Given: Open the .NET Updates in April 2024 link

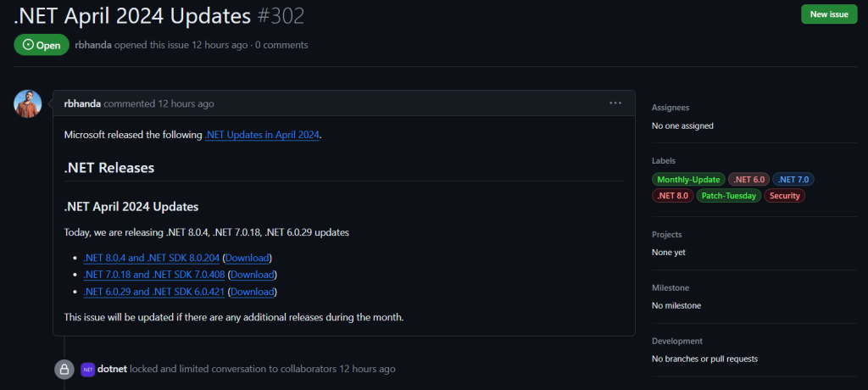Looking at the screenshot, I should [263, 135].
